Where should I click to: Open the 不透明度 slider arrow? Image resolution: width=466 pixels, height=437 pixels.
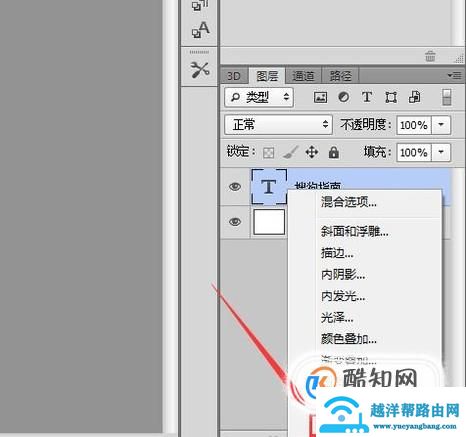pos(441,125)
